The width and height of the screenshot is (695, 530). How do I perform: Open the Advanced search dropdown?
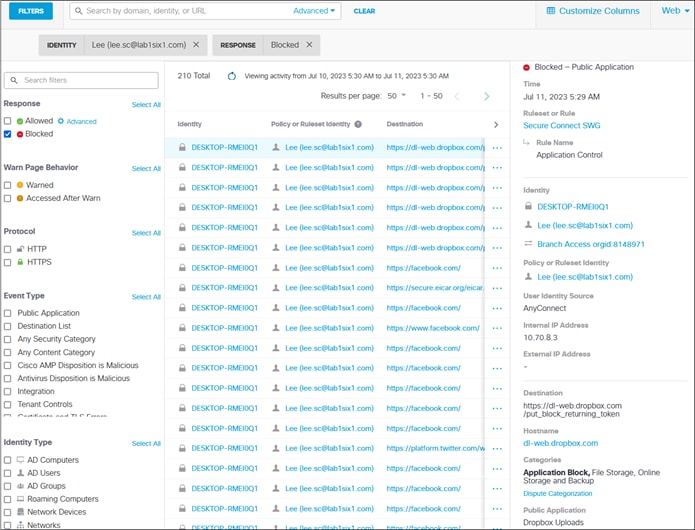[314, 11]
